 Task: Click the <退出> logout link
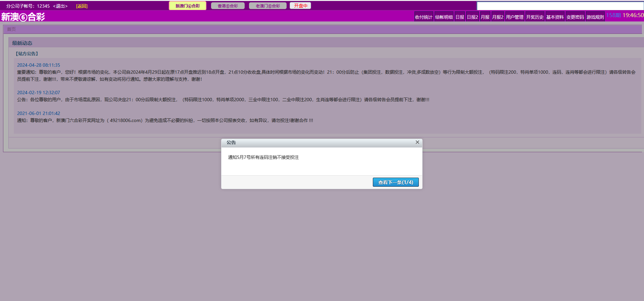click(60, 6)
